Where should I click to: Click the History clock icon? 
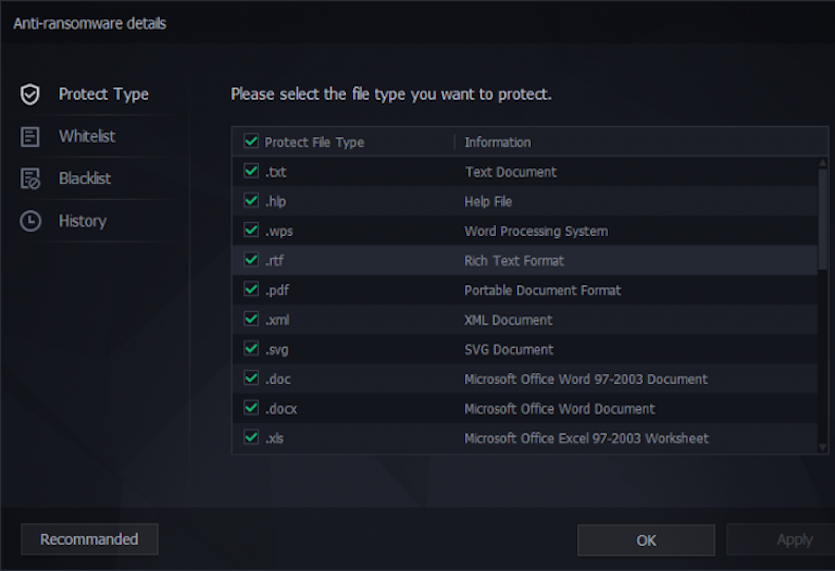point(30,221)
